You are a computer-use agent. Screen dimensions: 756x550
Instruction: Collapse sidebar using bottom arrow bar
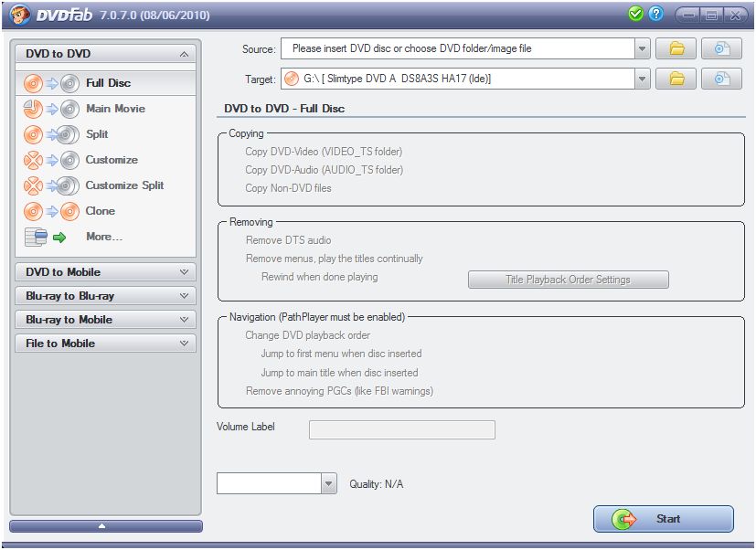(106, 526)
